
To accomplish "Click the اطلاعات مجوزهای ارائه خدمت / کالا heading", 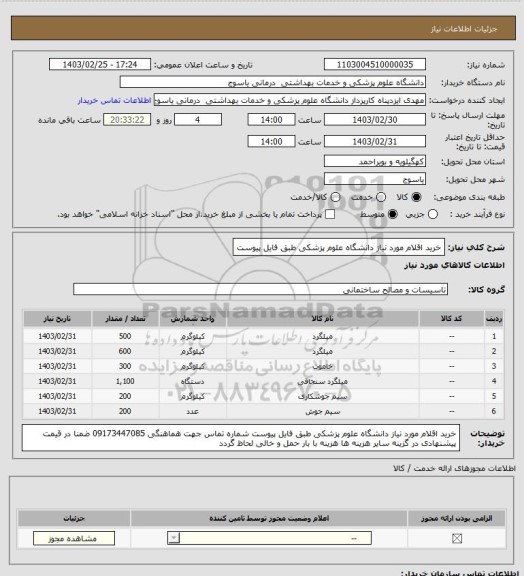I will (455, 468).
